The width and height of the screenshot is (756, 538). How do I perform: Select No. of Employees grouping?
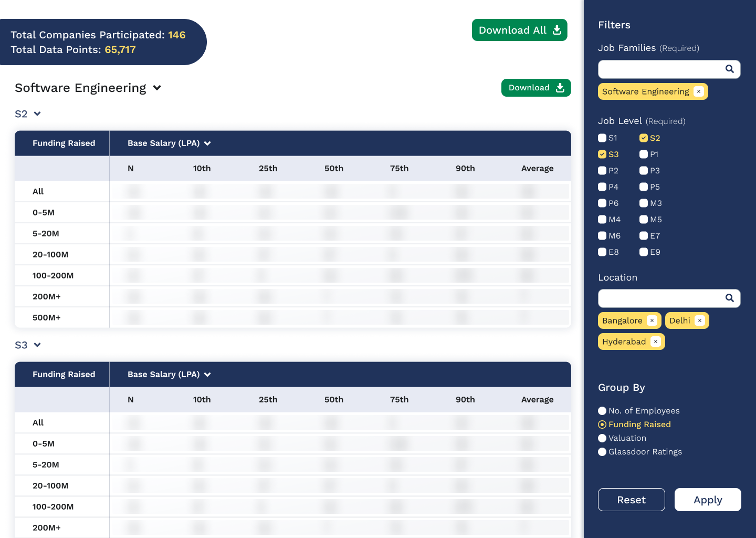click(x=602, y=411)
